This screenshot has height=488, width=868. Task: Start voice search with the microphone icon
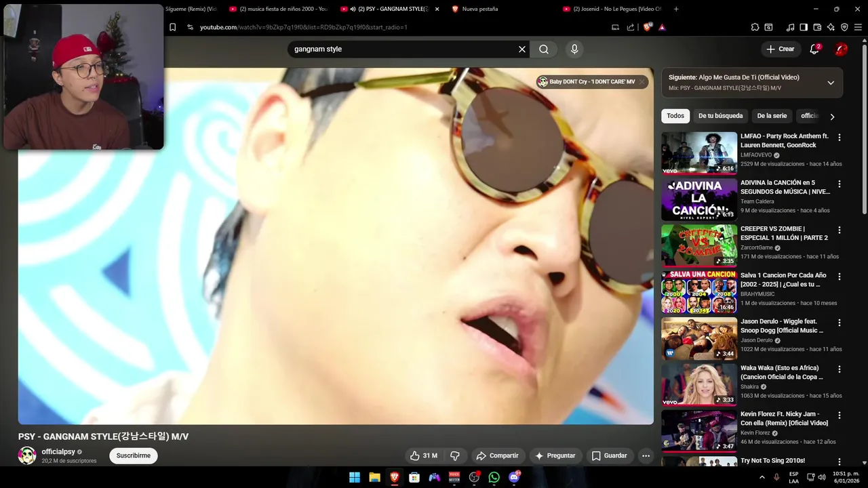pyautogui.click(x=574, y=49)
